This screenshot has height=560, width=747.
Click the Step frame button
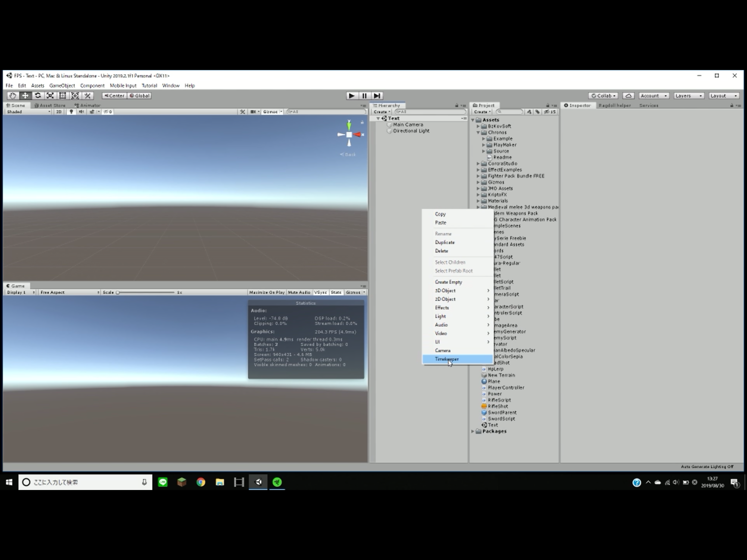(377, 96)
